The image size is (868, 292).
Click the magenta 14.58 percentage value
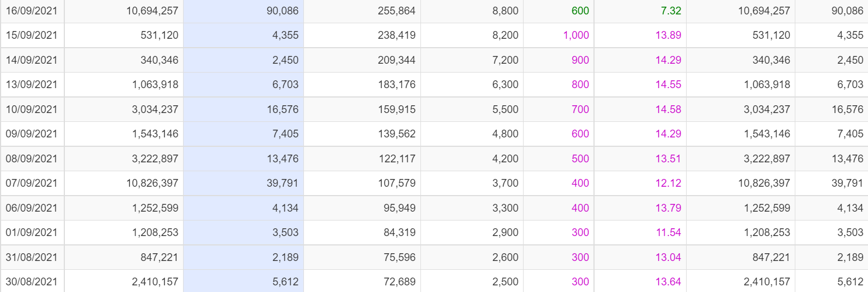coord(668,109)
